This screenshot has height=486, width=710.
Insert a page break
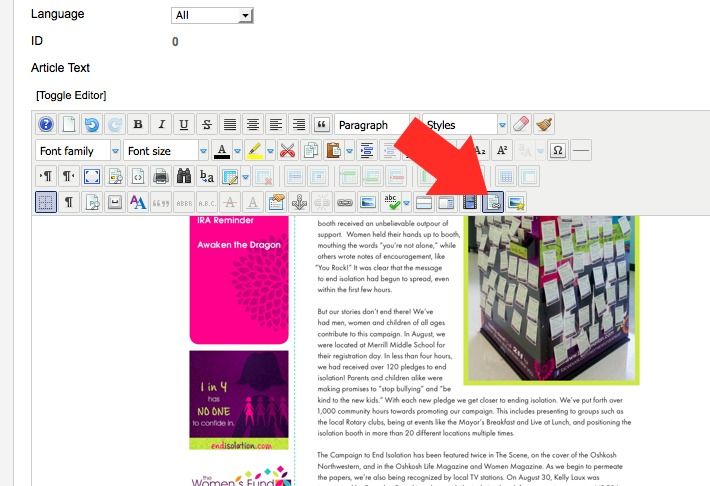(446, 202)
